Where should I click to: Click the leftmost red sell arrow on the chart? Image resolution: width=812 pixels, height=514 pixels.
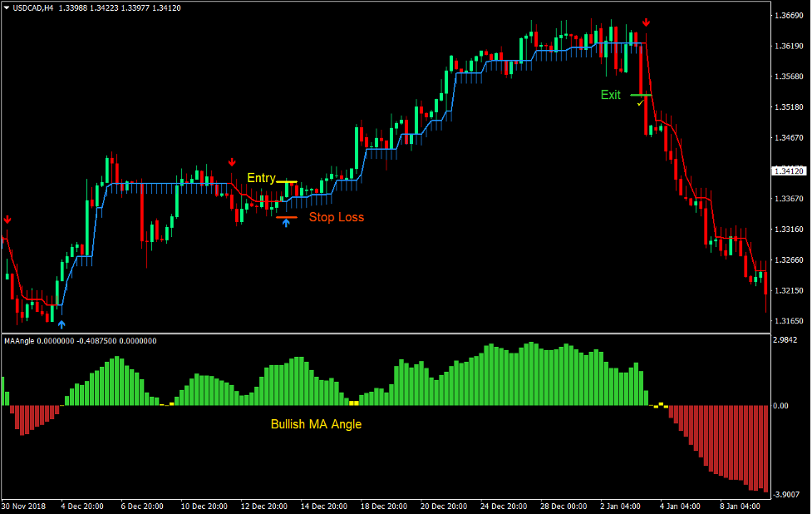(7, 220)
